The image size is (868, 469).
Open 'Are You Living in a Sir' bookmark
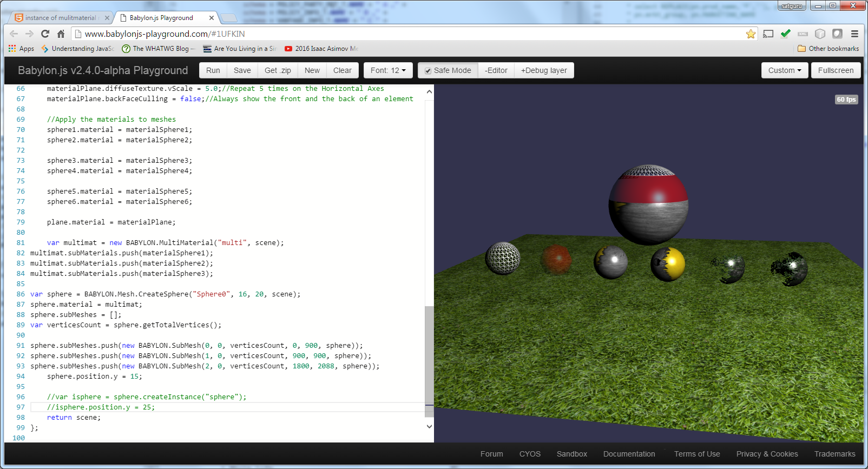coord(240,49)
